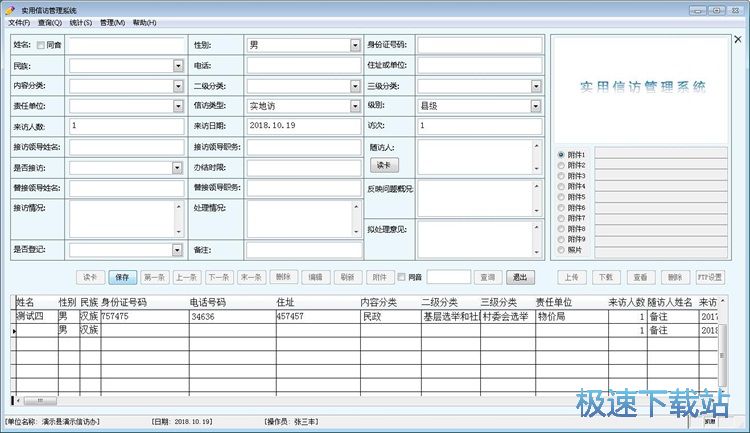Select the 附件7 radio button

561,218
